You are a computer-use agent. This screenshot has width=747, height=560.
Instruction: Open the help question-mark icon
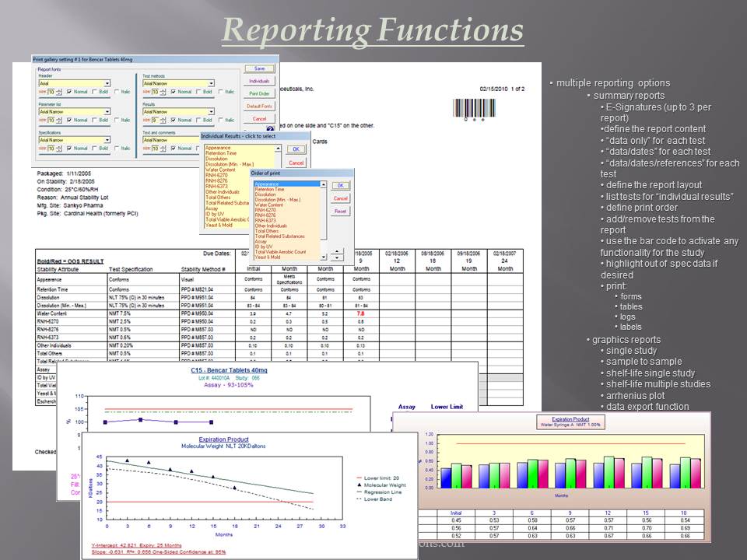pos(270,128)
